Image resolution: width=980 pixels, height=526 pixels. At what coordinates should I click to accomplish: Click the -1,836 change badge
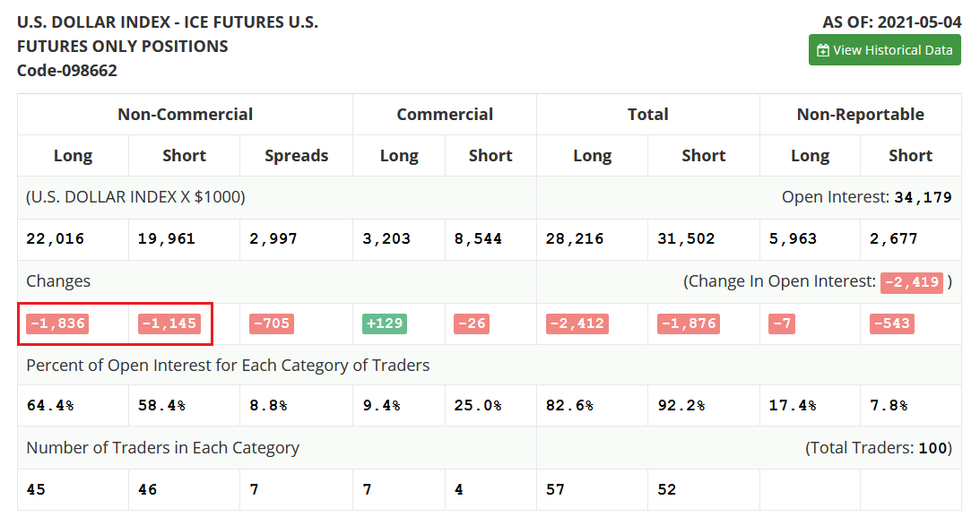tap(57, 323)
